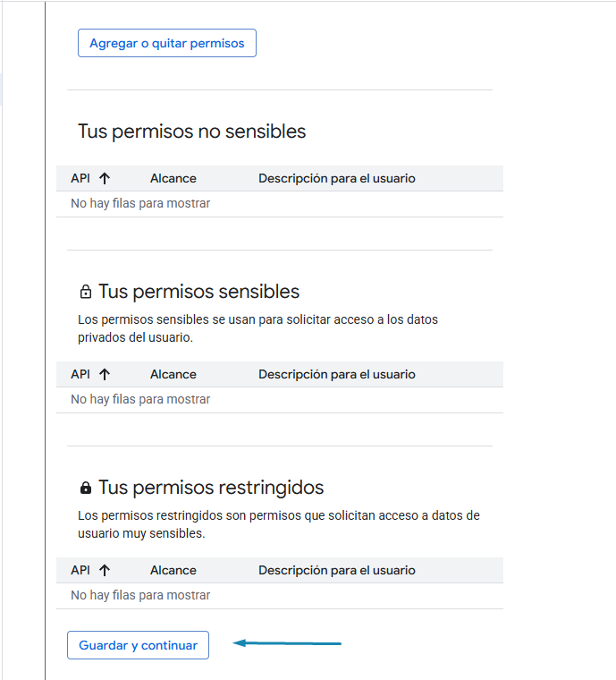Screen dimensions: 616x680
Task: Select Alcance column header in sensibles table
Action: 173,374
